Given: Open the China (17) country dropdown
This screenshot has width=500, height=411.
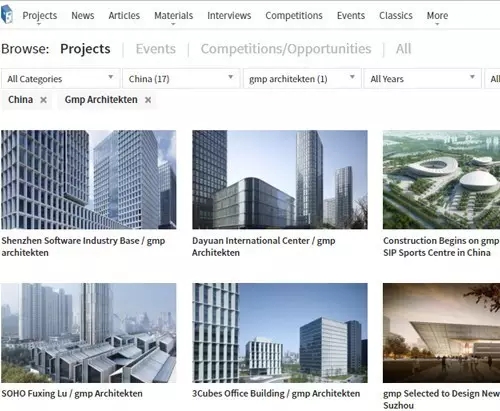Looking at the screenshot, I should point(181,79).
